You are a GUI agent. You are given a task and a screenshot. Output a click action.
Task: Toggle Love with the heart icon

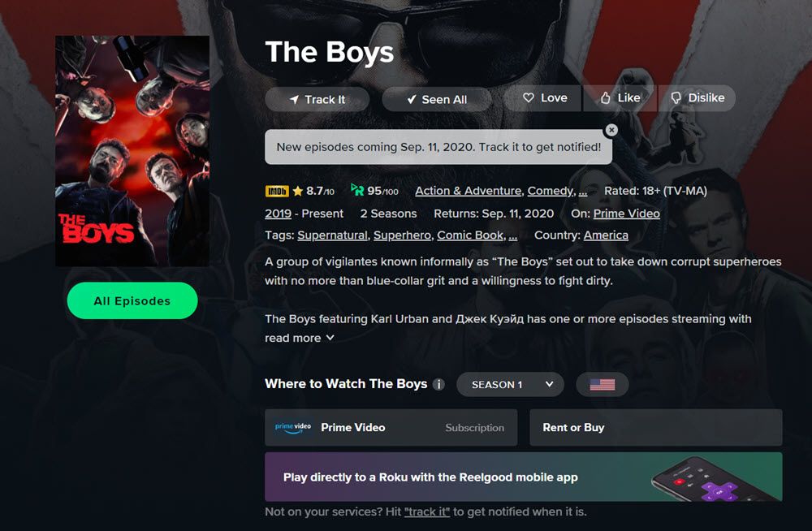click(544, 98)
